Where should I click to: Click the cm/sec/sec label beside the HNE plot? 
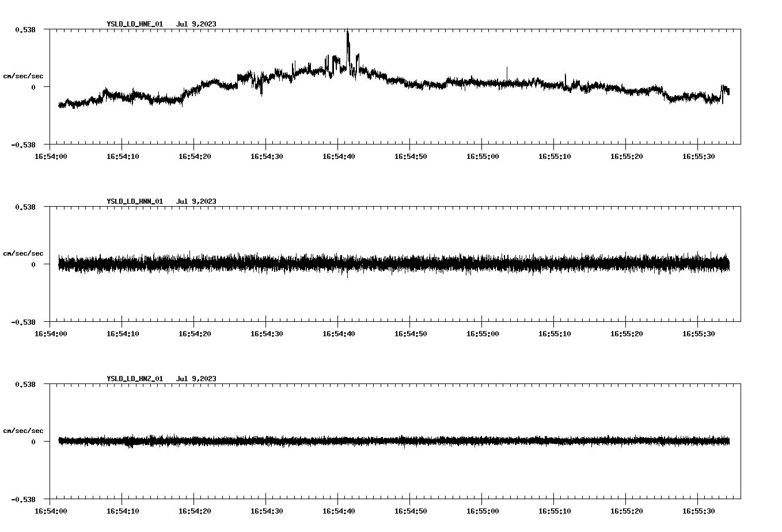24,75
